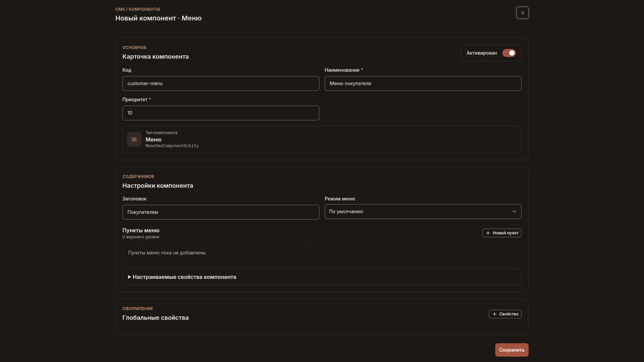Toggle the Активирован switch off
The image size is (644, 362).
pos(509,53)
